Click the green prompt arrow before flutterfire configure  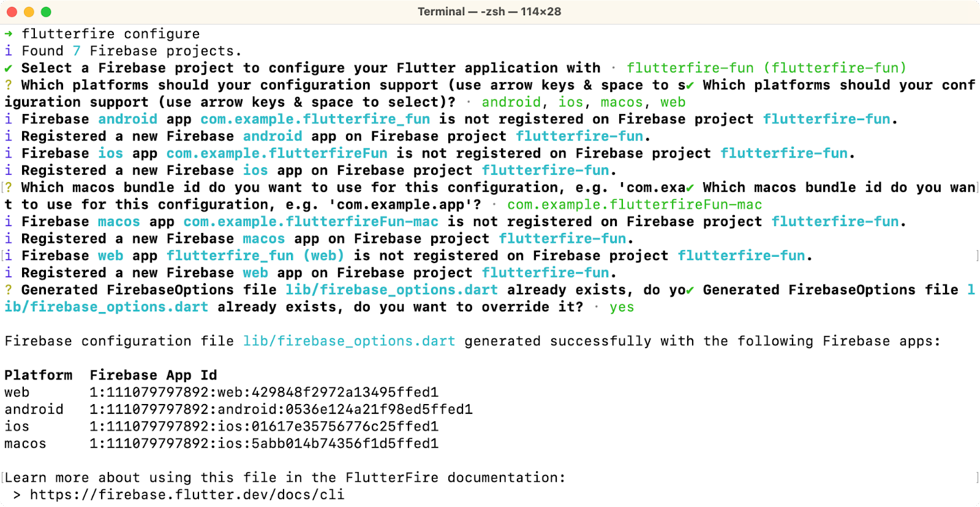point(9,34)
